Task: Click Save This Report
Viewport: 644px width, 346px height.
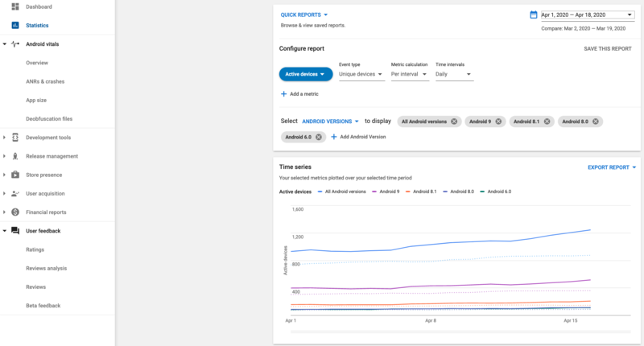Action: tap(608, 49)
